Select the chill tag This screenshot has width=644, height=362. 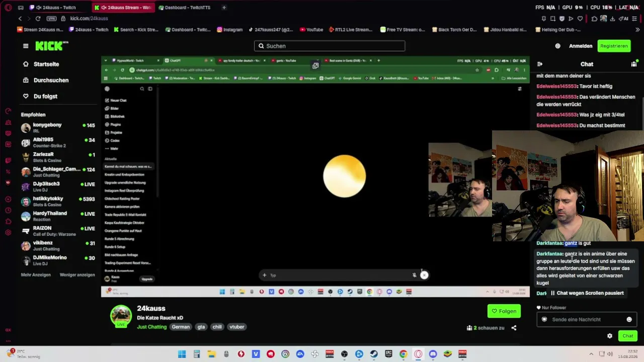[217, 327]
